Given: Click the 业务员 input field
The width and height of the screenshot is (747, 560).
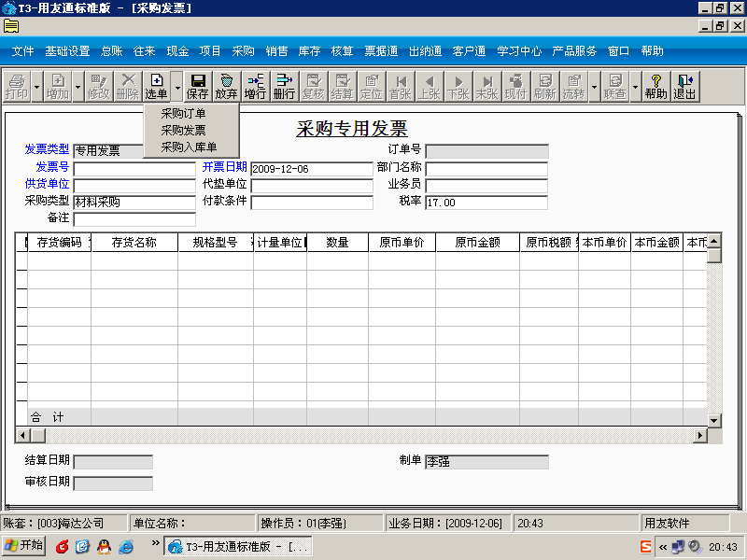Looking at the screenshot, I should pos(486,186).
